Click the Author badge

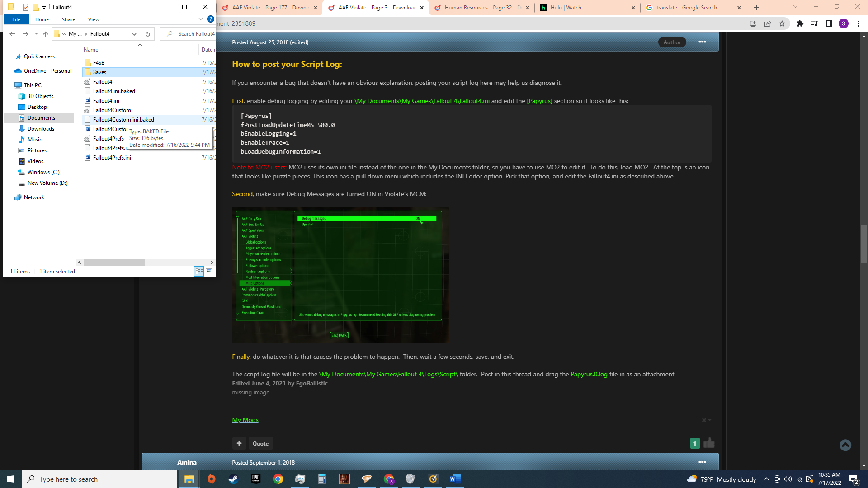(672, 42)
